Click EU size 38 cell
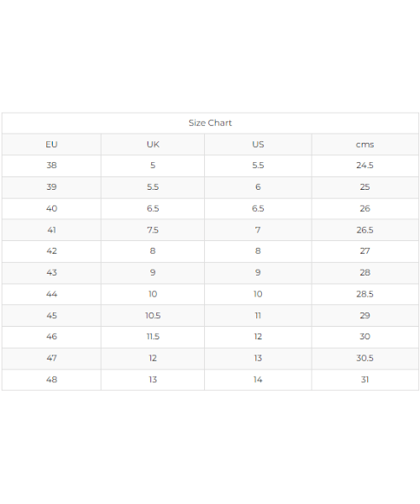Viewport: 420px width, 504px height. tap(51, 165)
